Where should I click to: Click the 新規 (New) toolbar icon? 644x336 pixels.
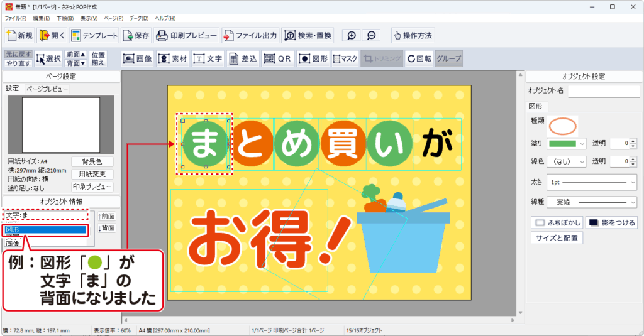tap(19, 35)
